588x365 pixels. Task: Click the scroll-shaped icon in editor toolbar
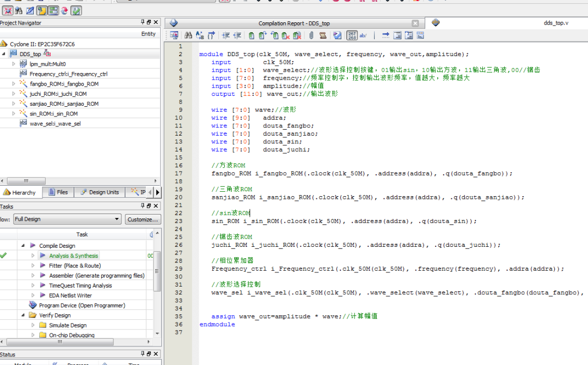(323, 35)
